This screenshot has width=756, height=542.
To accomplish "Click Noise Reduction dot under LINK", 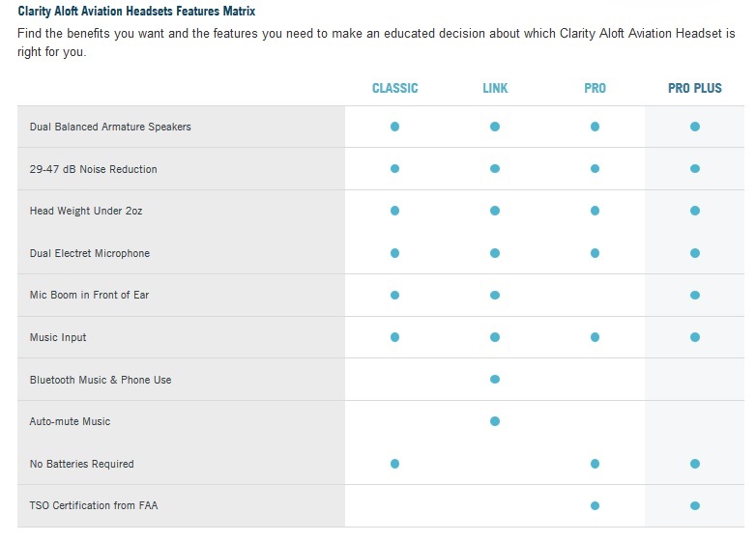I will 495,169.
